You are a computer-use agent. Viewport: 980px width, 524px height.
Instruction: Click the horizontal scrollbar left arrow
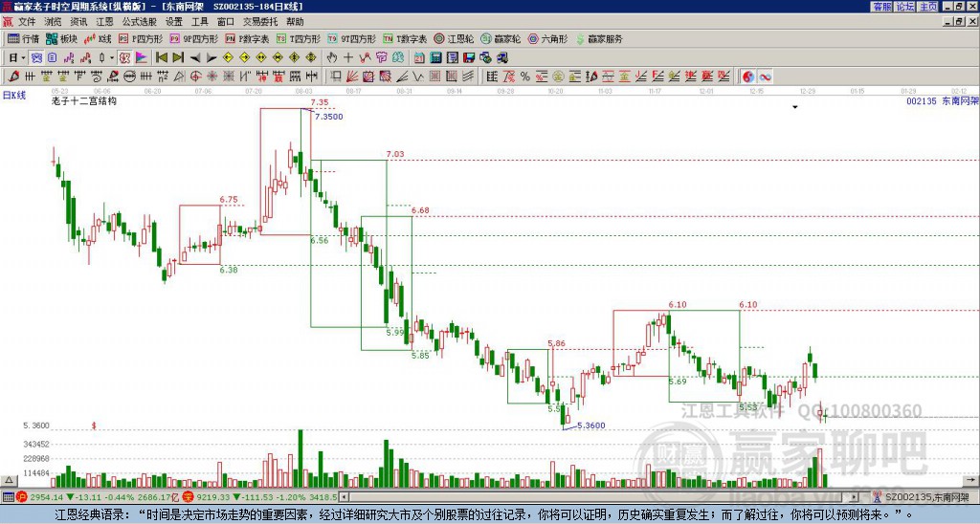point(344,497)
